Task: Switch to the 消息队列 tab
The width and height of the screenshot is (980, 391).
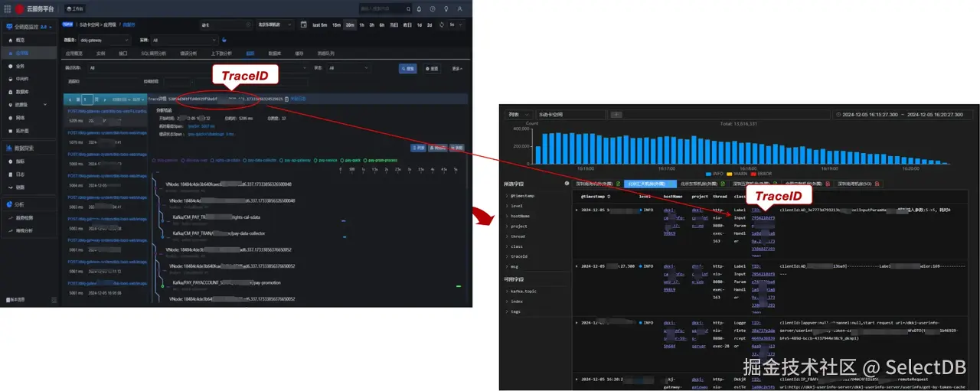Action: point(325,54)
